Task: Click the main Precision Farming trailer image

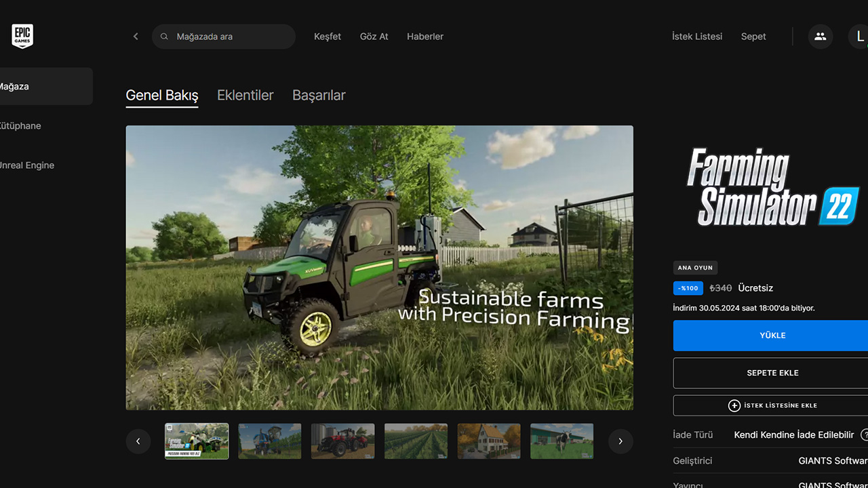Action: click(380, 268)
